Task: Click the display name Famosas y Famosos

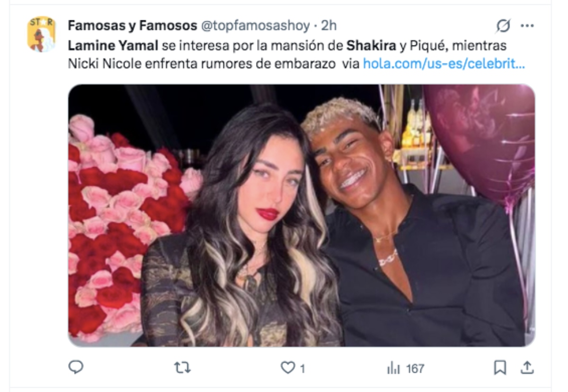Action: tap(133, 25)
